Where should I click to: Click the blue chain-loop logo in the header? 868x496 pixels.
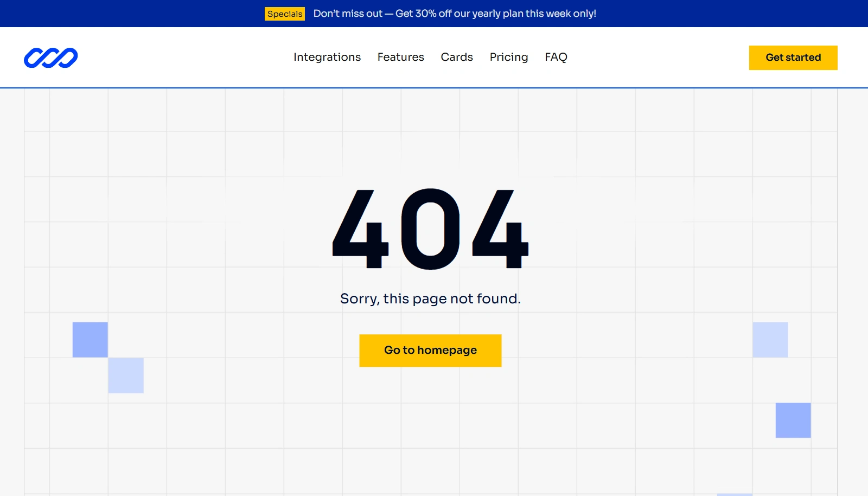(51, 58)
